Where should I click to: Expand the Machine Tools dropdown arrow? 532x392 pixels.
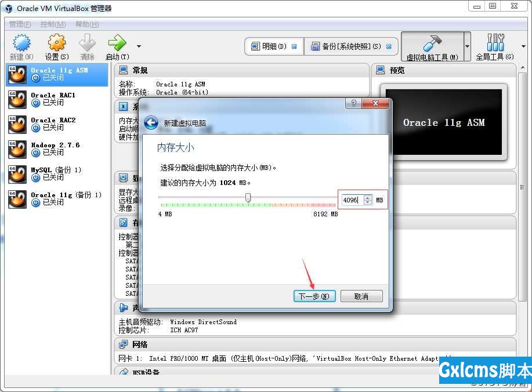[x=467, y=46]
